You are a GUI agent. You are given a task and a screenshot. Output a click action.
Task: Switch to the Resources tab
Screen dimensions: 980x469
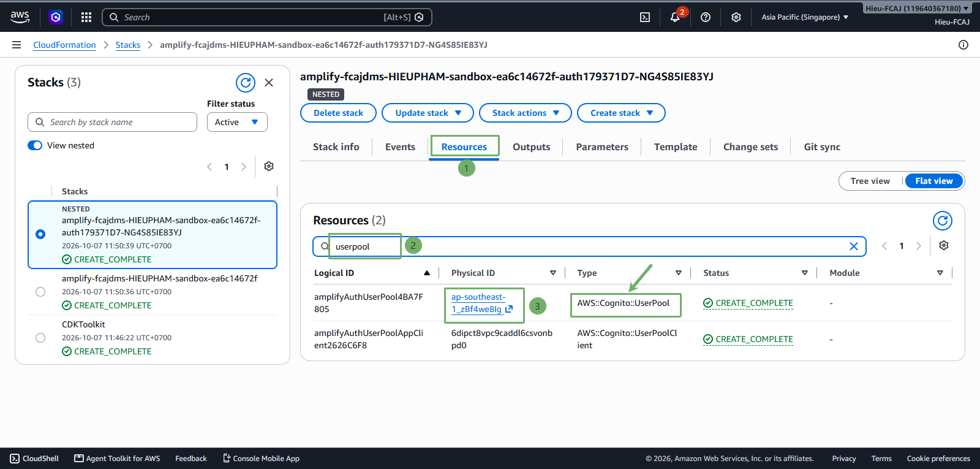pyautogui.click(x=464, y=147)
